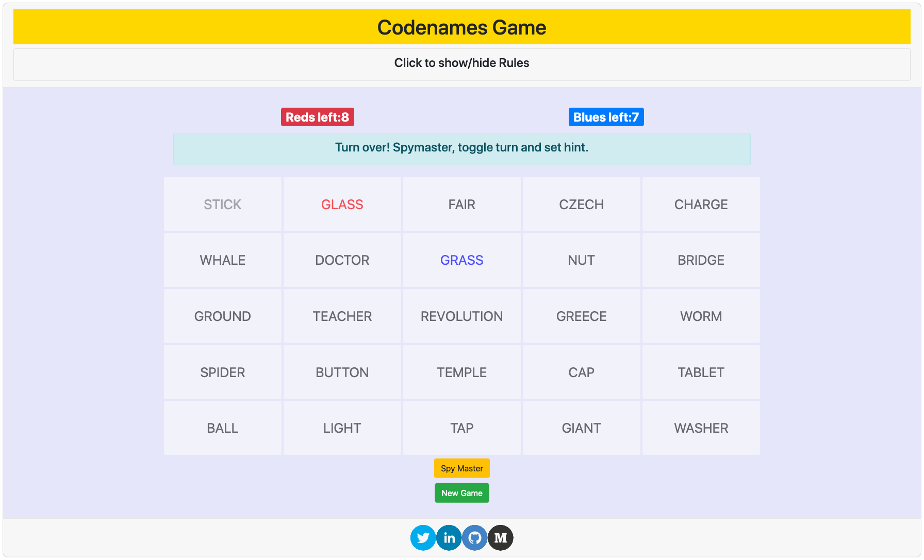
Task: Open the LinkedIn social icon
Action: point(449,538)
